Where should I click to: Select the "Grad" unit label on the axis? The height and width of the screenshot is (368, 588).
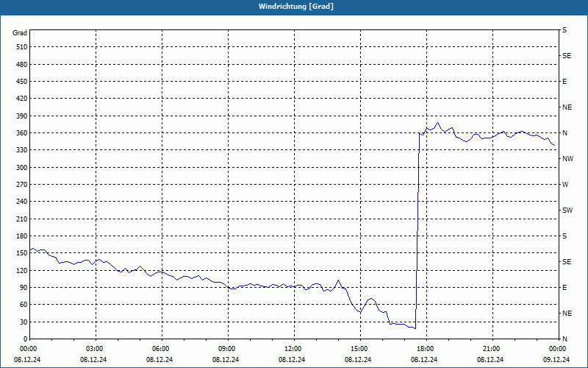click(x=20, y=33)
